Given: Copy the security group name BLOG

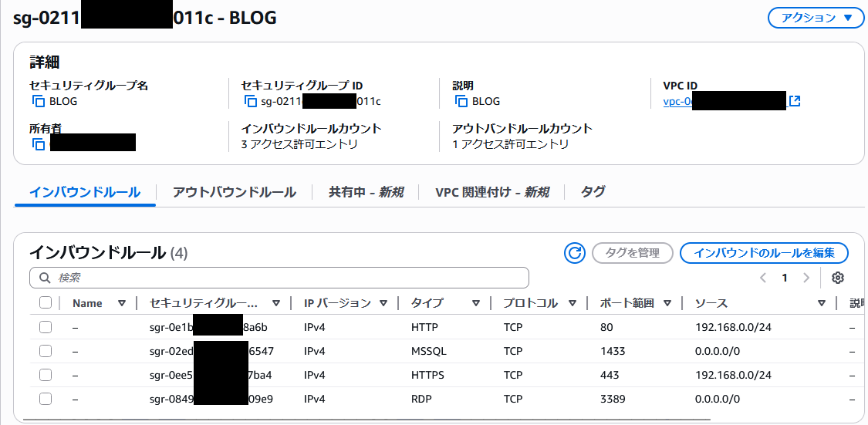Looking at the screenshot, I should (x=39, y=101).
